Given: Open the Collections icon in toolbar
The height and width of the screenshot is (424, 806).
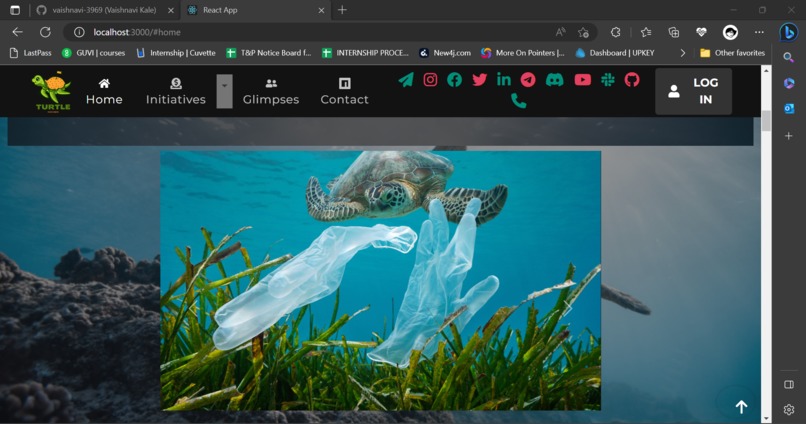Looking at the screenshot, I should tap(673, 32).
